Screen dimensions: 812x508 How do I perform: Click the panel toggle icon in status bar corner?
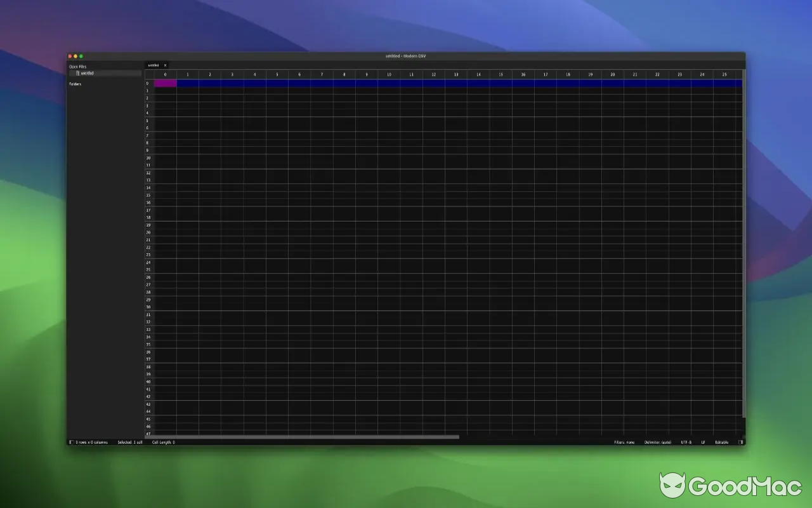tap(740, 442)
